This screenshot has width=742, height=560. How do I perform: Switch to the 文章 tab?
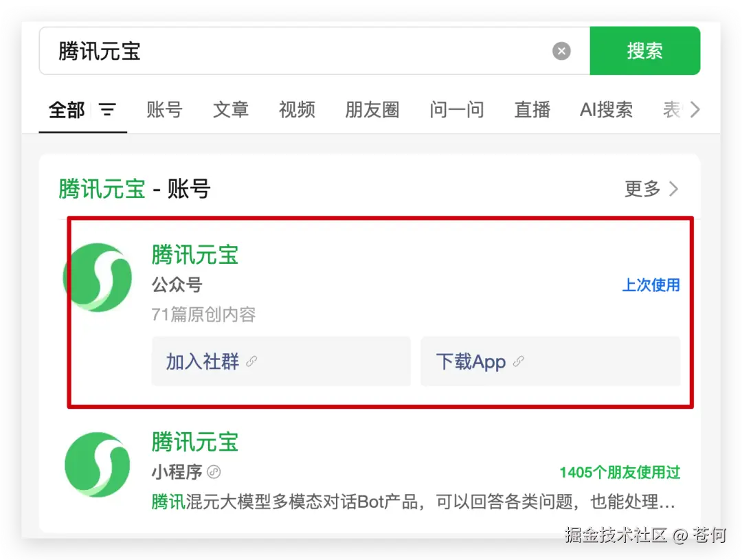pyautogui.click(x=230, y=110)
